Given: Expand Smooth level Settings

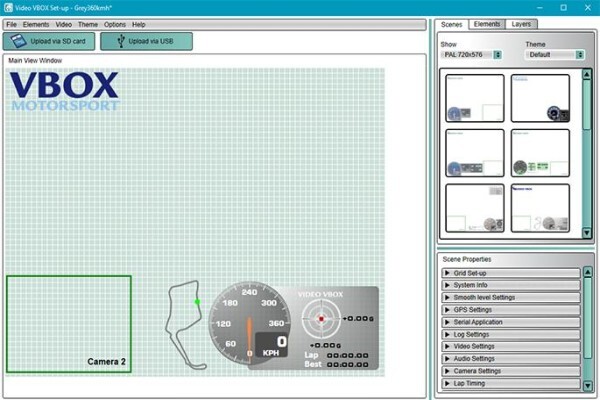Looking at the screenshot, I should 511,297.
